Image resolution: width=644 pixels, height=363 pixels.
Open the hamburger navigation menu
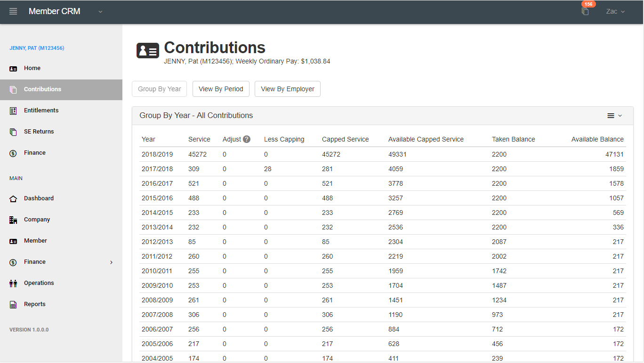coord(13,11)
